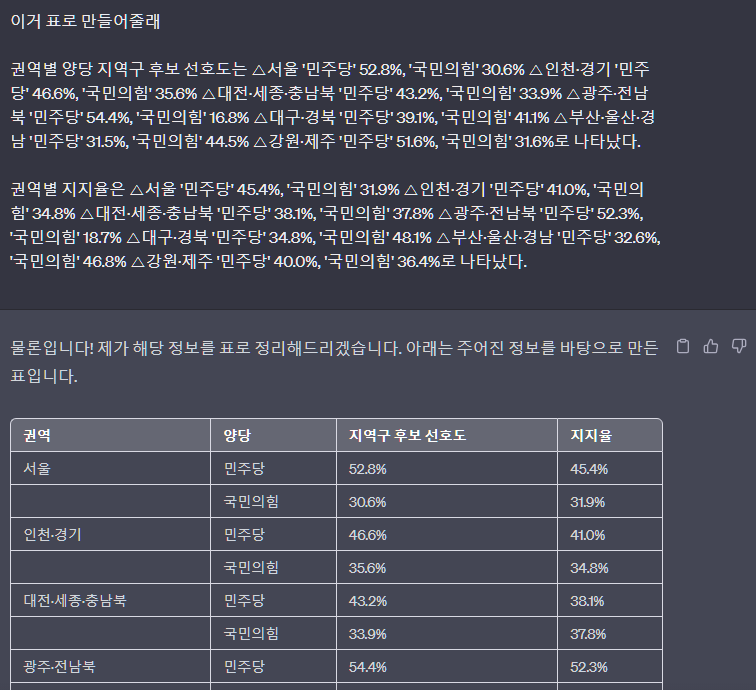Image resolution: width=756 pixels, height=690 pixels.
Task: Click the 37.8% support rate cell
Action: pyautogui.click(x=588, y=634)
